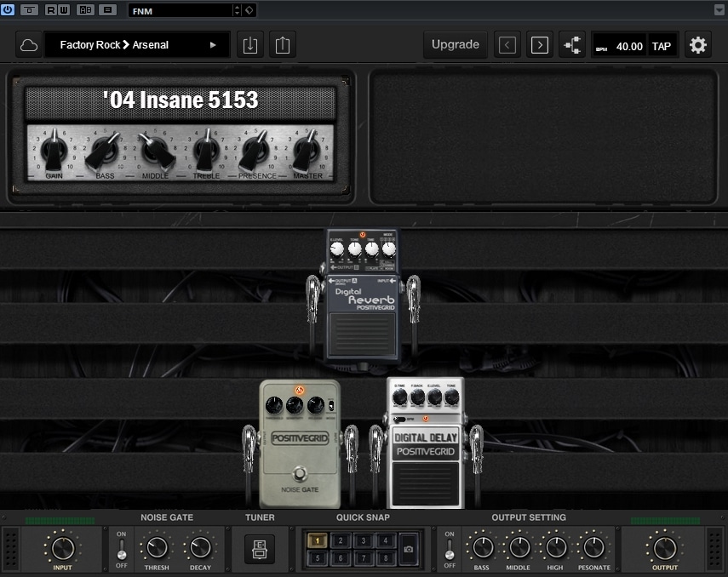Click the diamond preset management icon
Viewport: 728px width, 577px height.
point(249,10)
